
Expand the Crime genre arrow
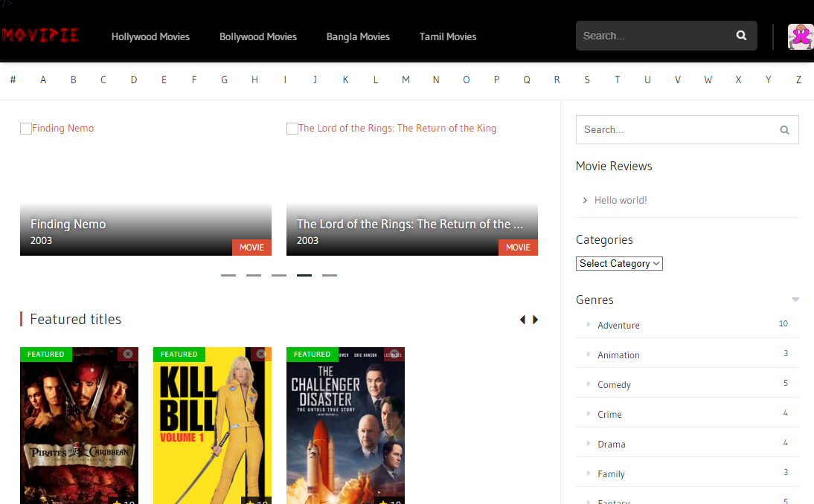coord(588,414)
